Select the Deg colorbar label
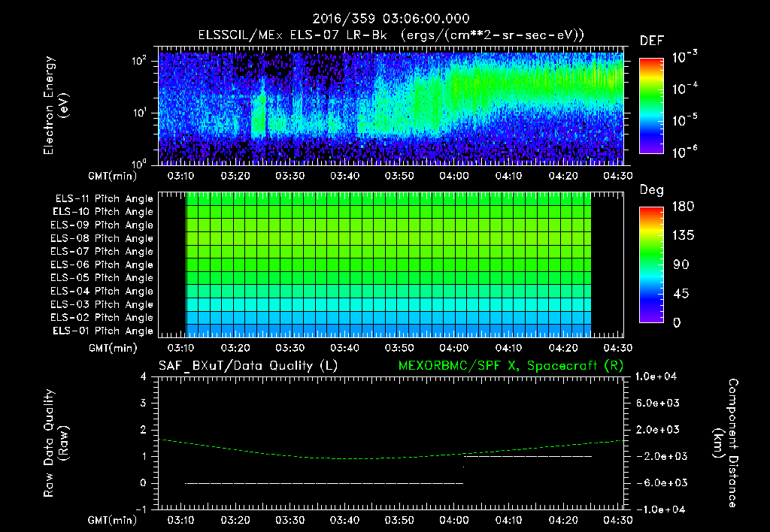 click(x=652, y=190)
